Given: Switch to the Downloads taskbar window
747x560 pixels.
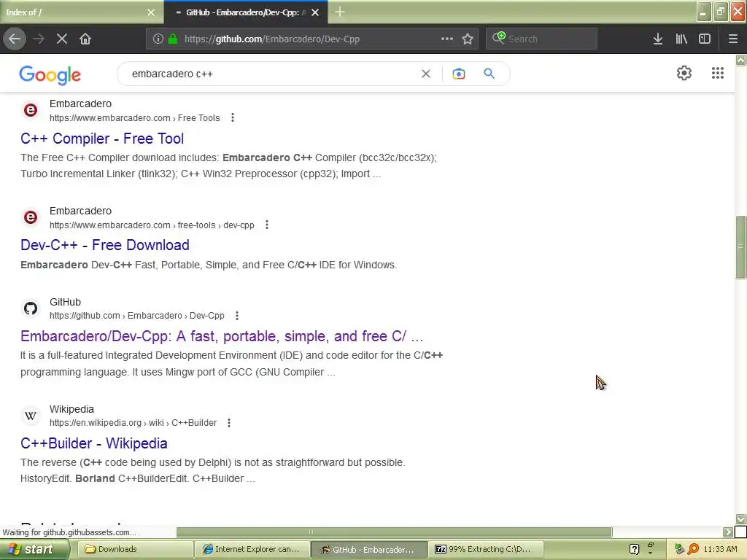Looking at the screenshot, I should [x=134, y=550].
